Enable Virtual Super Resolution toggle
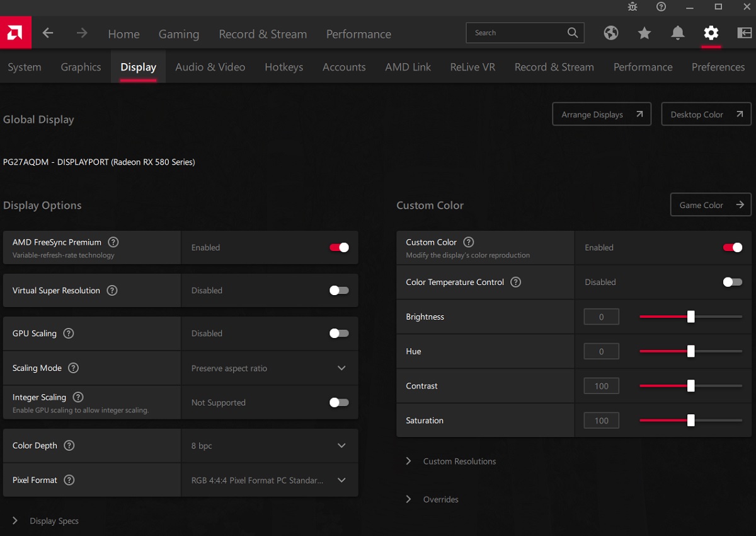Screen dimensions: 756x536 (x=339, y=291)
